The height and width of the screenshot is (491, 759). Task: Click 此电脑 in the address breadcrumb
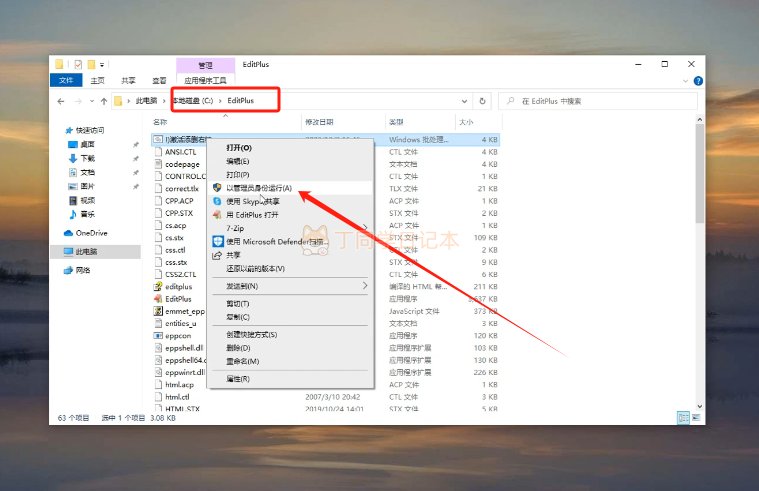146,101
